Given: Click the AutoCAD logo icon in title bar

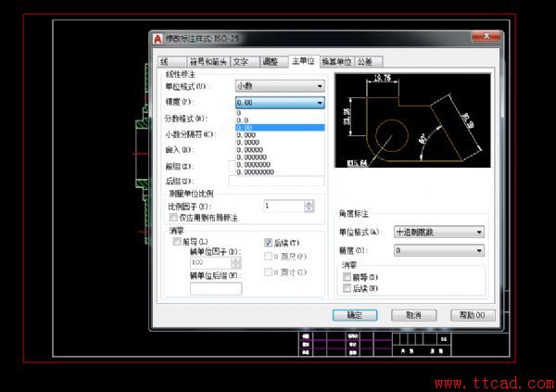Looking at the screenshot, I should click(158, 39).
